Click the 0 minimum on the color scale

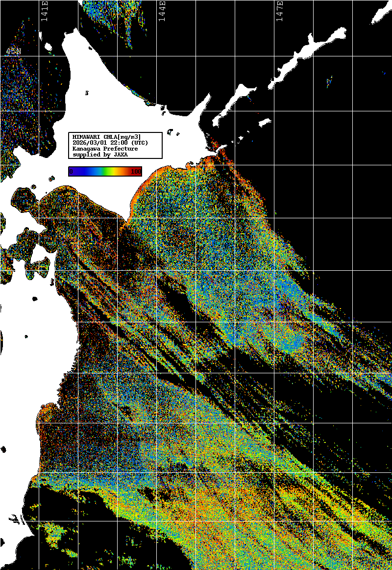click(71, 171)
